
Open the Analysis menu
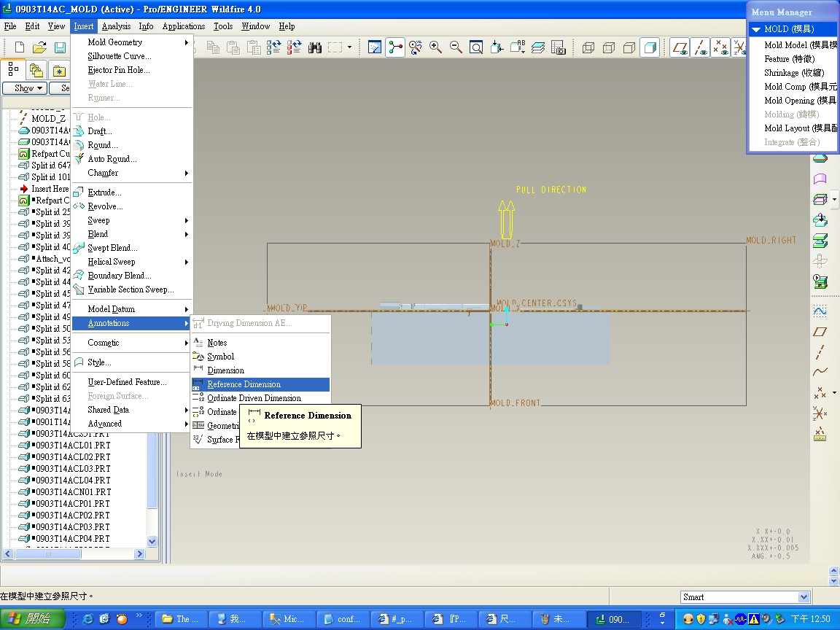coord(116,26)
